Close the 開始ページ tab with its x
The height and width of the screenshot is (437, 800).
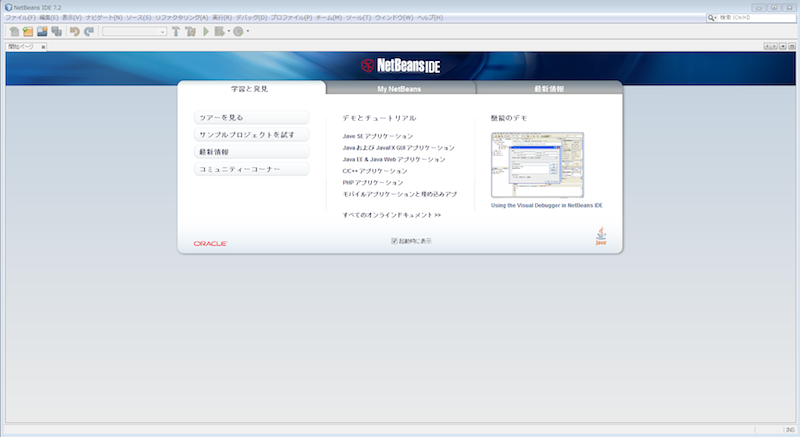(43, 47)
